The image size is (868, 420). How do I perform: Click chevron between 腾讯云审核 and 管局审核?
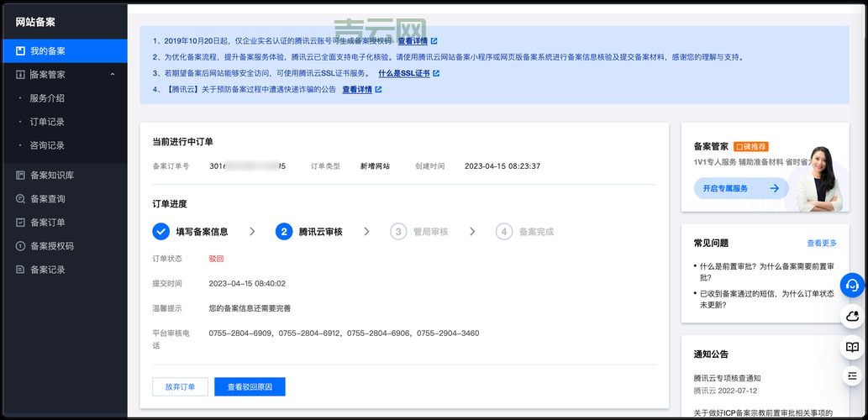tap(366, 232)
